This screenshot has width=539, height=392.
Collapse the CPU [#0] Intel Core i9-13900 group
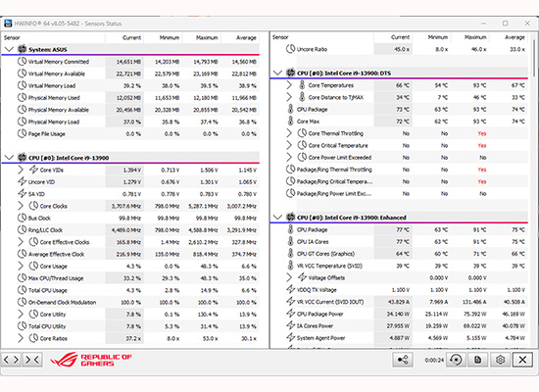9,158
